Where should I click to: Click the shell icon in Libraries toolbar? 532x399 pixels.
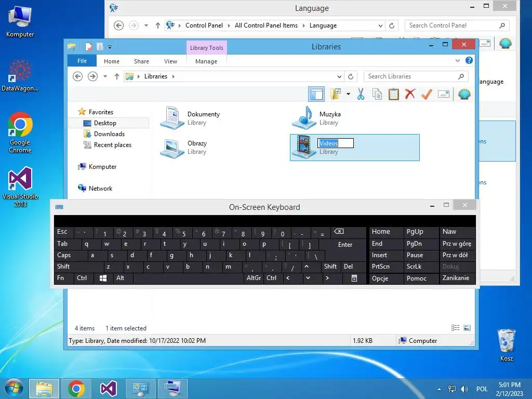(x=464, y=94)
